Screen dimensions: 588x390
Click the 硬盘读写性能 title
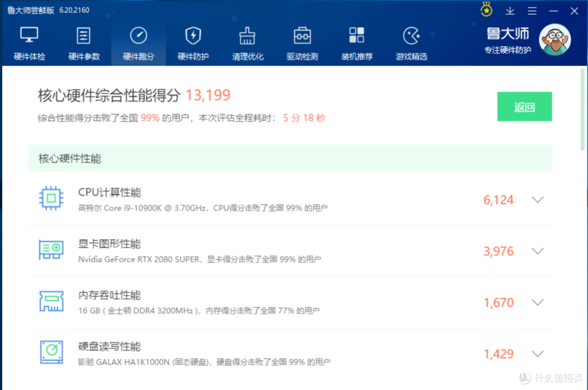pyautogui.click(x=109, y=346)
